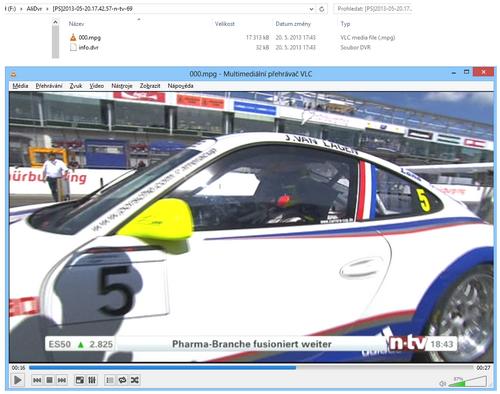Expand the address bar history dropdown

point(311,9)
